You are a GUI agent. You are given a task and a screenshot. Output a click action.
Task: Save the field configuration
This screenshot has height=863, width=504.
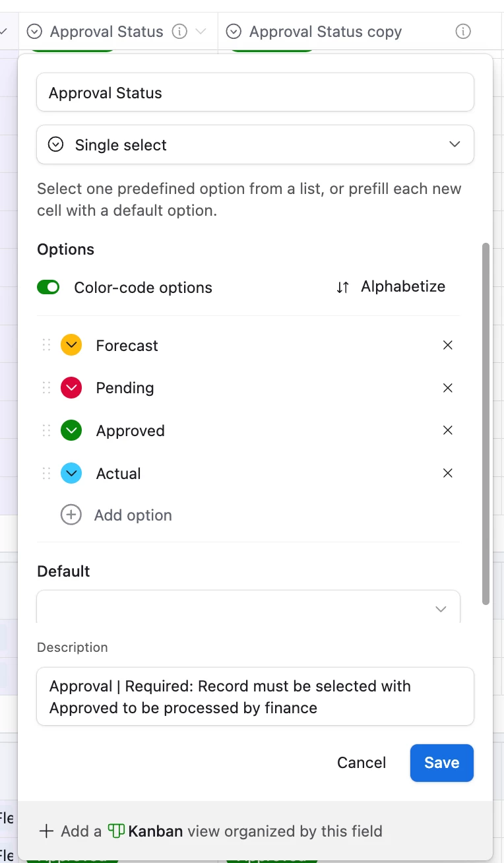point(442,763)
